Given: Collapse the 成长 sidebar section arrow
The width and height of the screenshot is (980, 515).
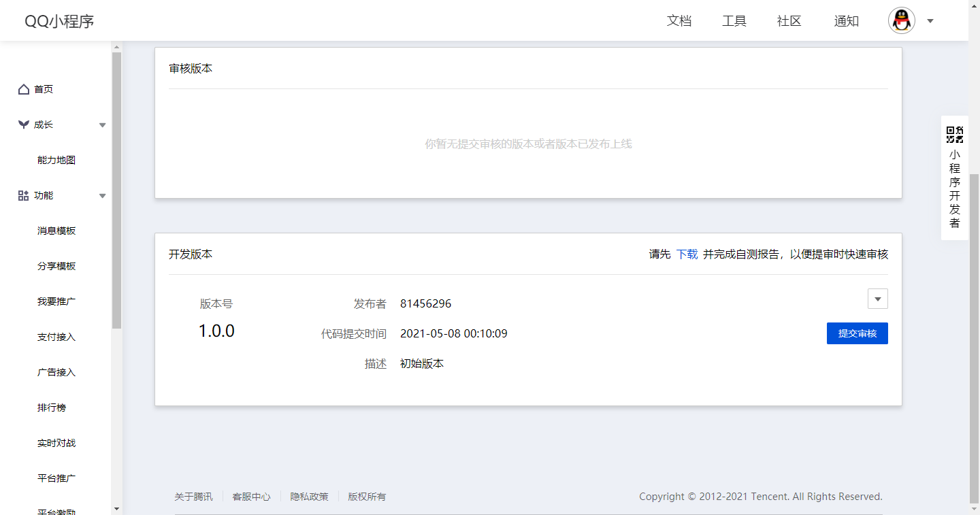Looking at the screenshot, I should click(102, 125).
